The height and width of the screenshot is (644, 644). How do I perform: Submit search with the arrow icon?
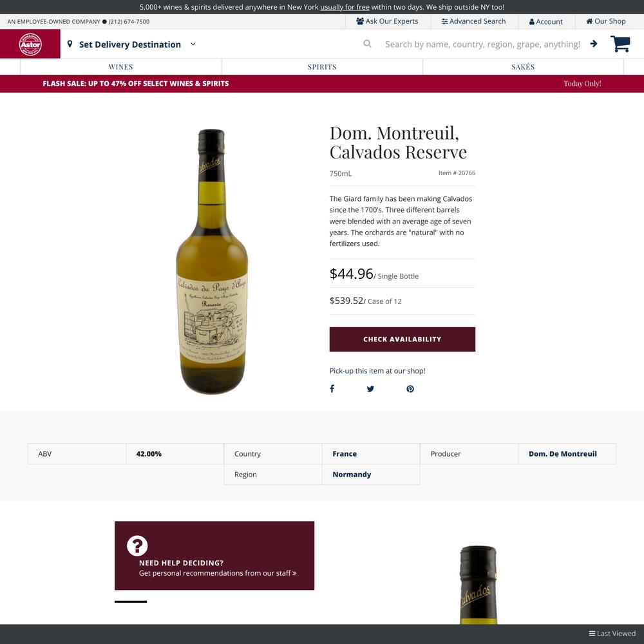[x=594, y=44]
